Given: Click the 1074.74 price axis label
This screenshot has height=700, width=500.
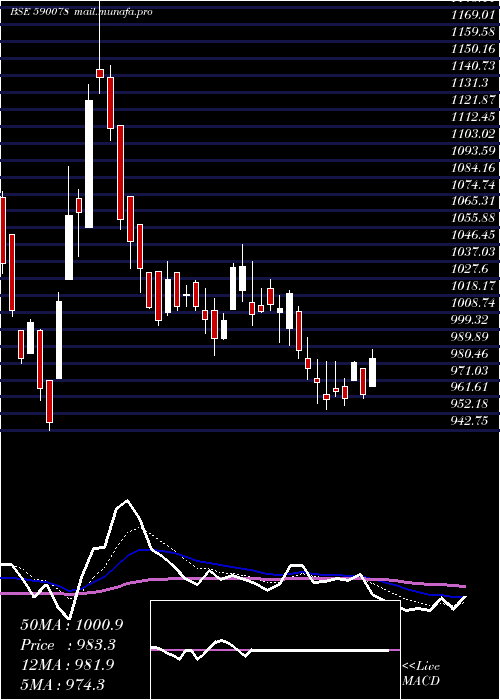Looking at the screenshot, I should pyautogui.click(x=473, y=184).
